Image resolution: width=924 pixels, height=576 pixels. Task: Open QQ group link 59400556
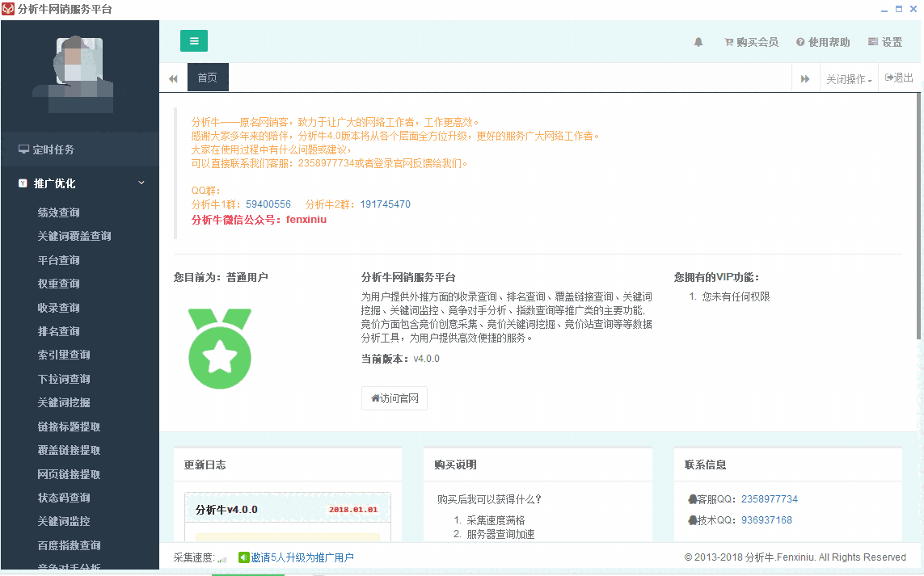tap(268, 204)
